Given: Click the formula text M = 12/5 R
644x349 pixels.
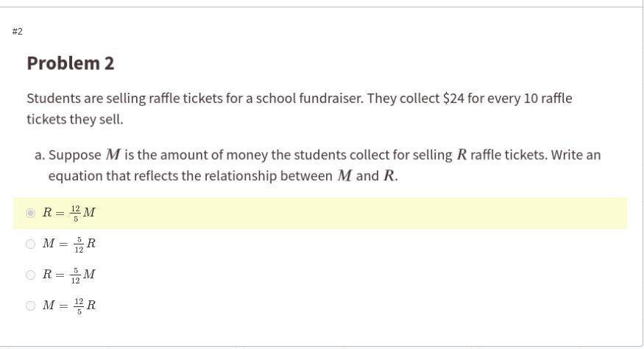Looking at the screenshot, I should coord(69,306).
